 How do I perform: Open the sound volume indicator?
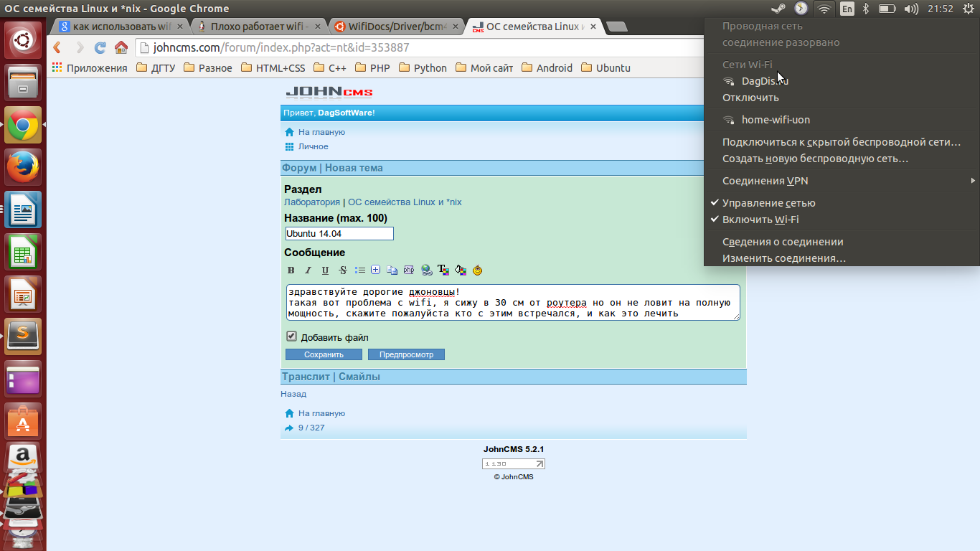(912, 9)
